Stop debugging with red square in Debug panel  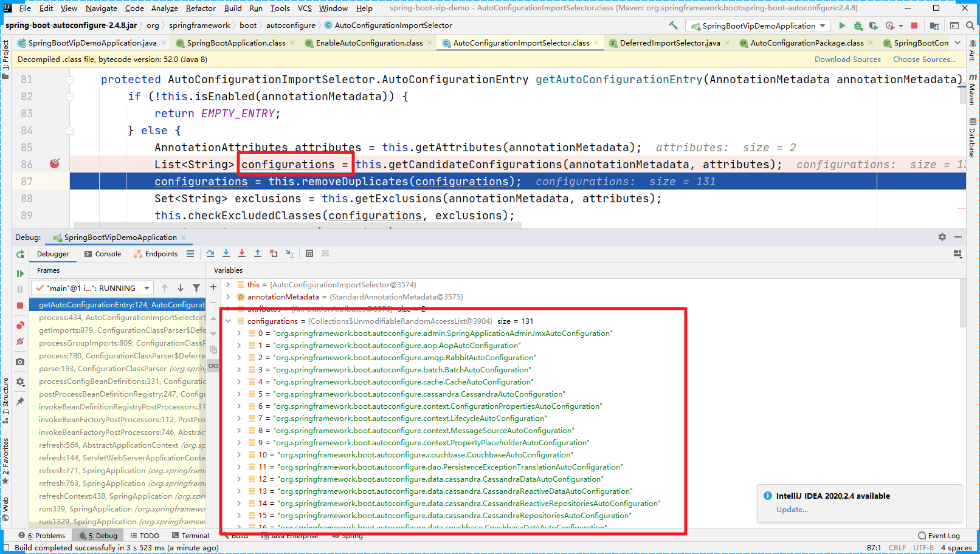click(20, 306)
